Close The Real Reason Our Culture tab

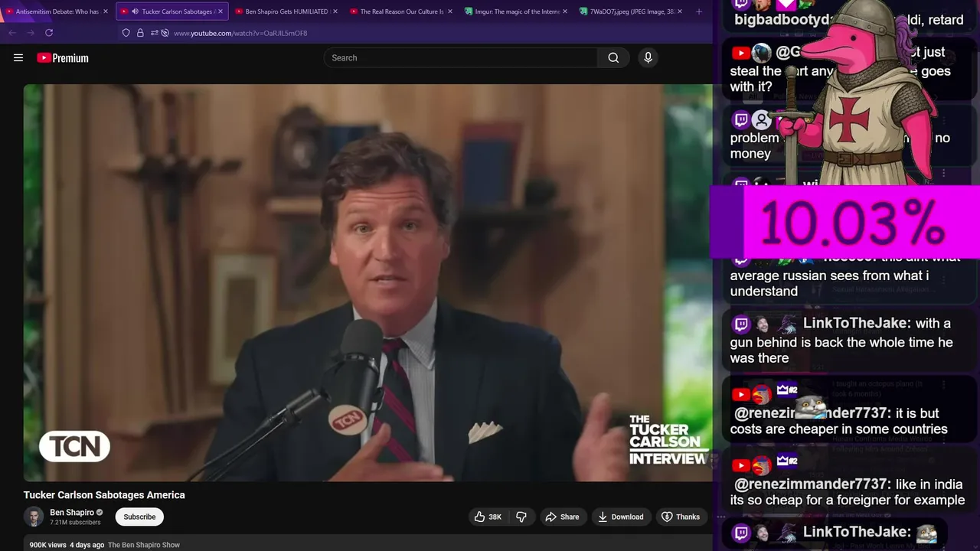click(449, 11)
